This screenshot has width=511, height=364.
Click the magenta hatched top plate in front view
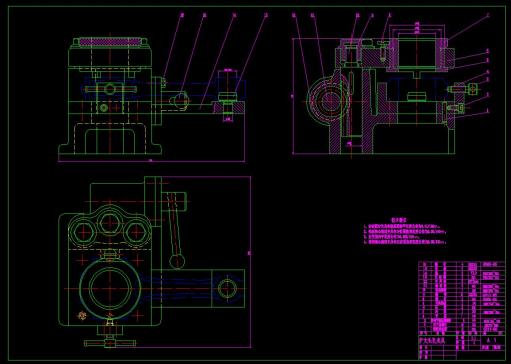click(110, 42)
